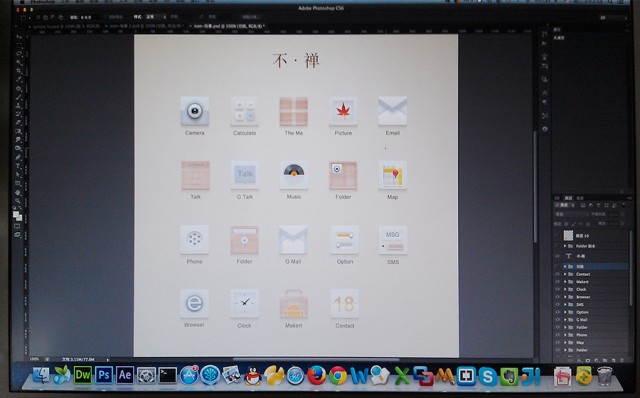Expand the Contact layer group
640x398 pixels.
pos(565,274)
